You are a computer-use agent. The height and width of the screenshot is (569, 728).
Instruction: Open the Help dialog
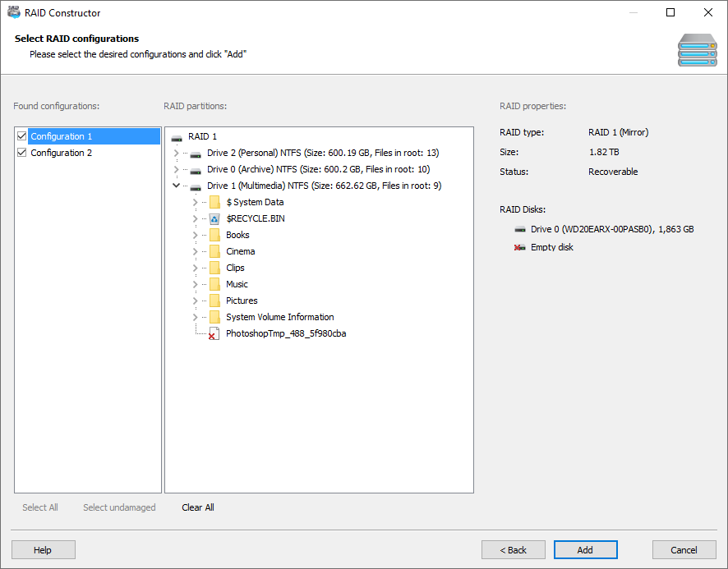(43, 549)
